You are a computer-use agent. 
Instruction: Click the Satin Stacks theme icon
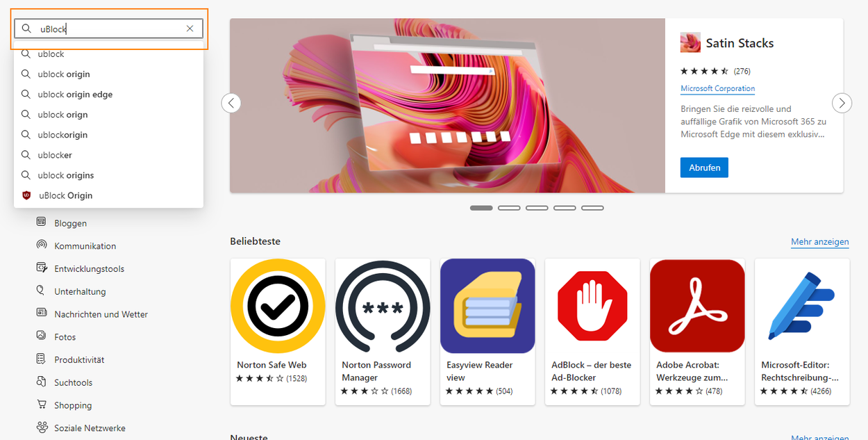690,42
